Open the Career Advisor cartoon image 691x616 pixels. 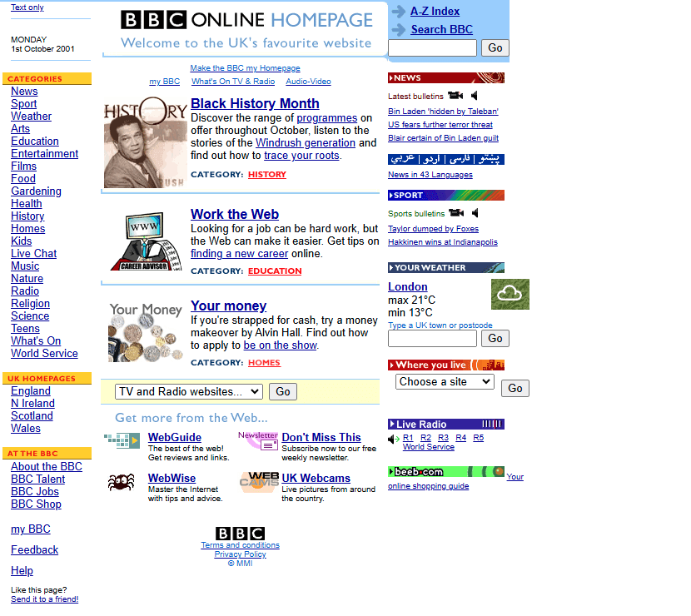click(x=146, y=241)
